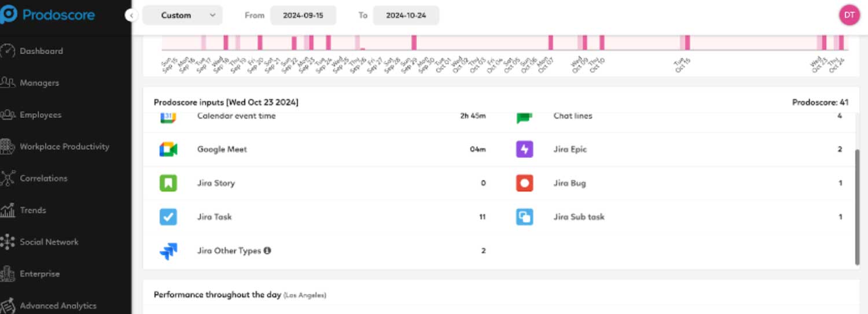The height and width of the screenshot is (314, 868).
Task: Click the Jira Epic label
Action: (570, 149)
